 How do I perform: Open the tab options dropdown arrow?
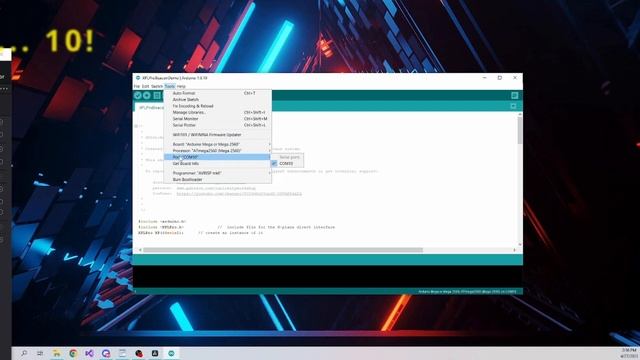[513, 106]
